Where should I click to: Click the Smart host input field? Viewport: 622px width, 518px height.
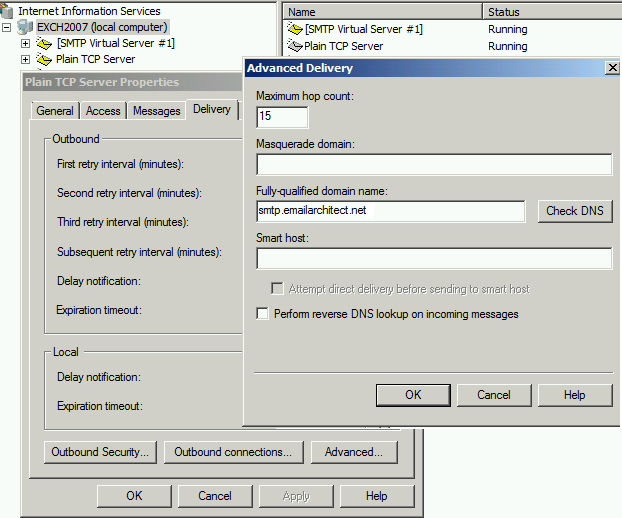pyautogui.click(x=434, y=258)
